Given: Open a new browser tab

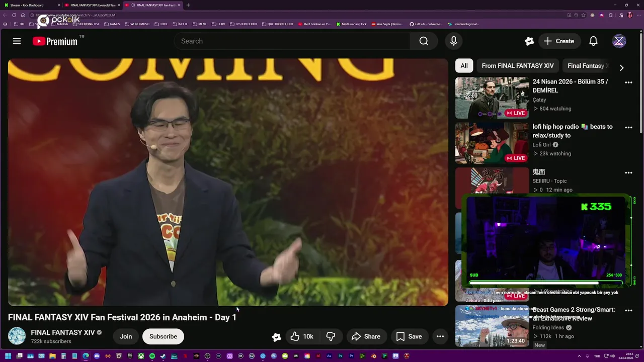Looking at the screenshot, I should tap(188, 5).
